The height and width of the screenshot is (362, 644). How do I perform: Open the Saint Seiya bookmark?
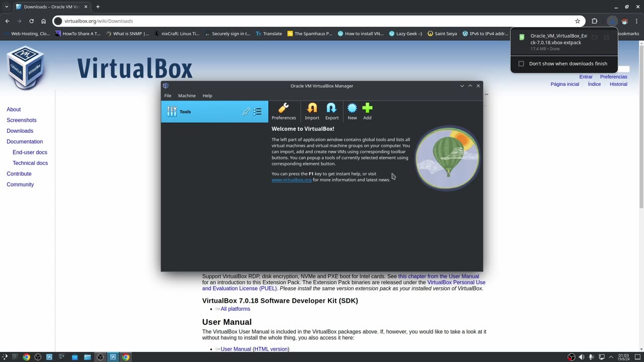click(442, 34)
